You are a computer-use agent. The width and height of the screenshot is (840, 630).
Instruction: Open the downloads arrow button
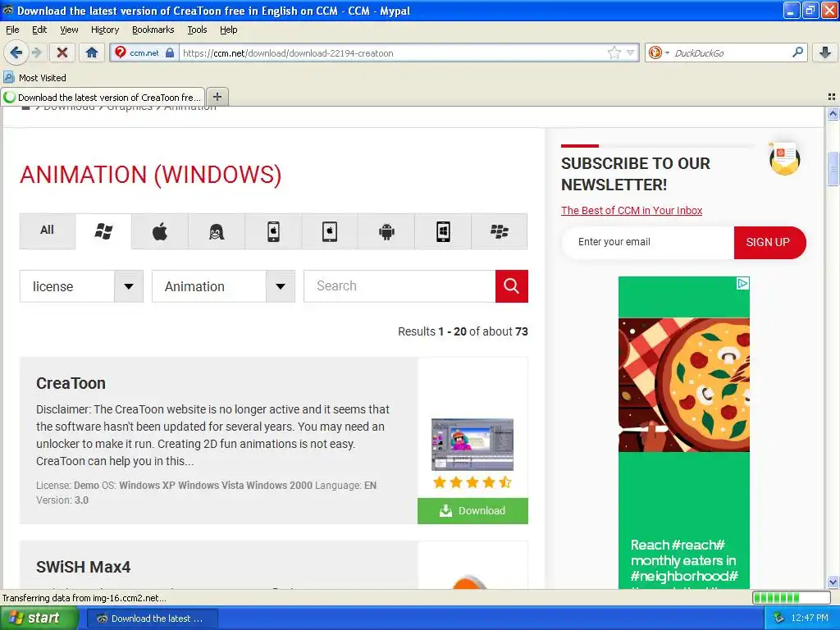pos(825,52)
